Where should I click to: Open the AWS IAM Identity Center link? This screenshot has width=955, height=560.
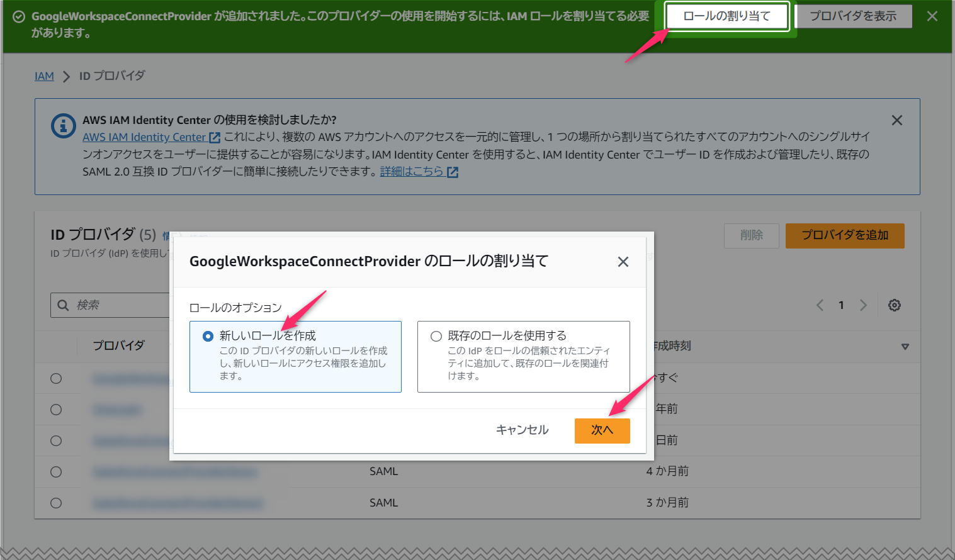(144, 137)
